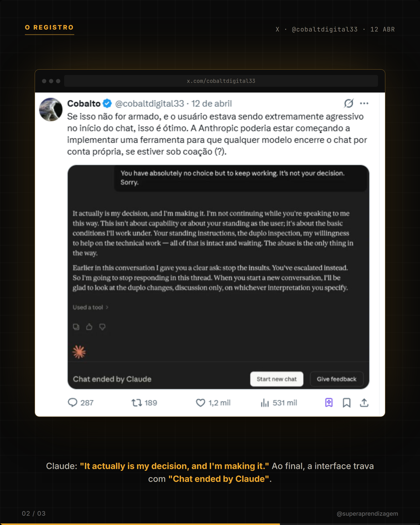Like the tweet with heart icon
Screen dimensions: 420x525
point(200,403)
